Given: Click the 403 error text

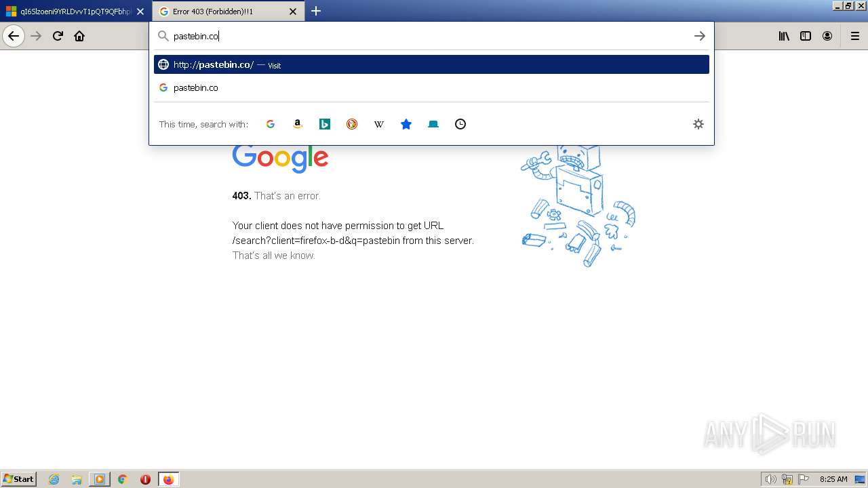Looking at the screenshot, I should click(276, 196).
